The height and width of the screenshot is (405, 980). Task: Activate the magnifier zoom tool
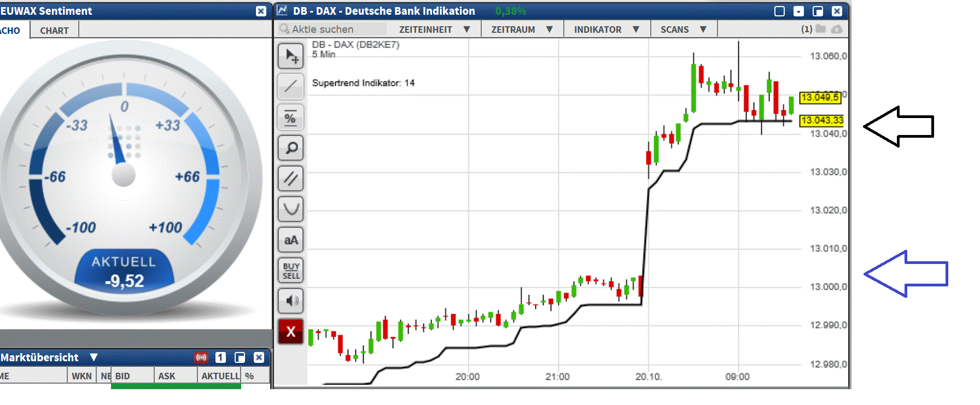291,148
